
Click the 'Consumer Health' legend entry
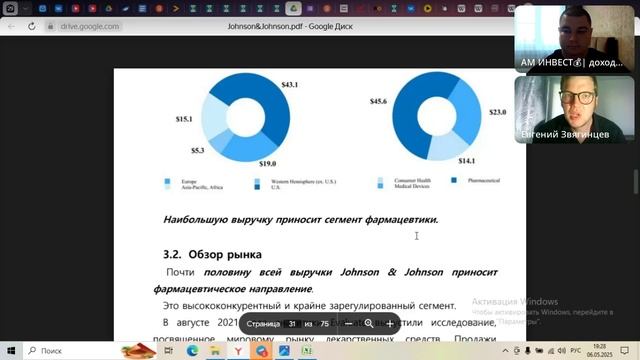tap(413, 180)
